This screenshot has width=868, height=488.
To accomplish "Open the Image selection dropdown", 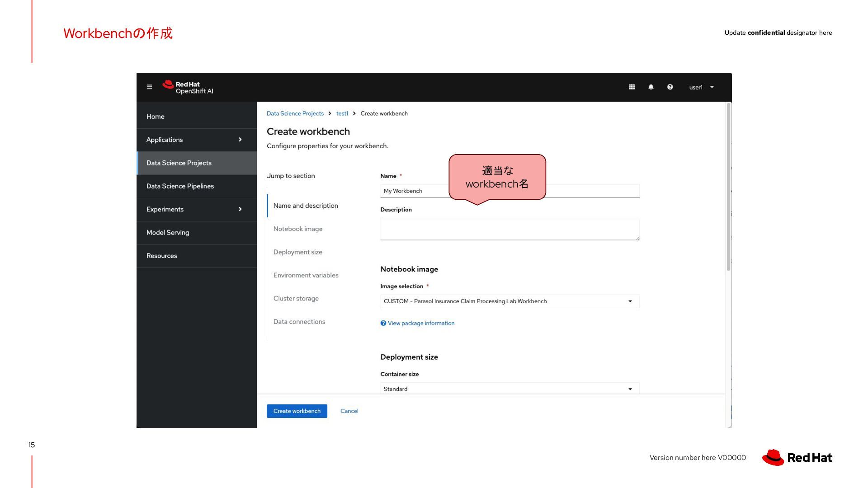I will click(510, 301).
